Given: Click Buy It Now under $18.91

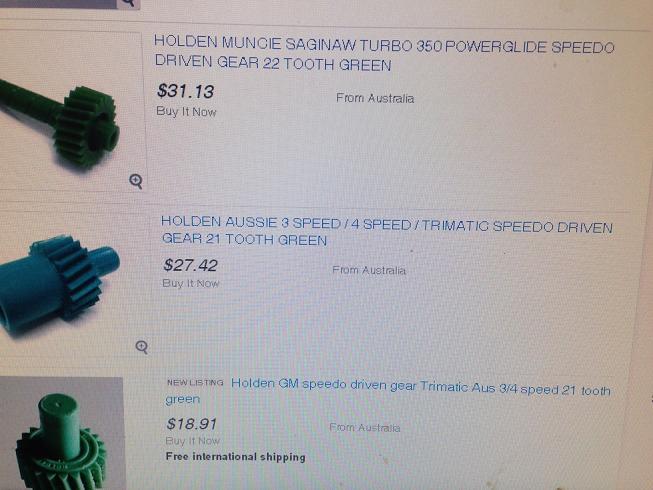Looking at the screenshot, I should (192, 440).
